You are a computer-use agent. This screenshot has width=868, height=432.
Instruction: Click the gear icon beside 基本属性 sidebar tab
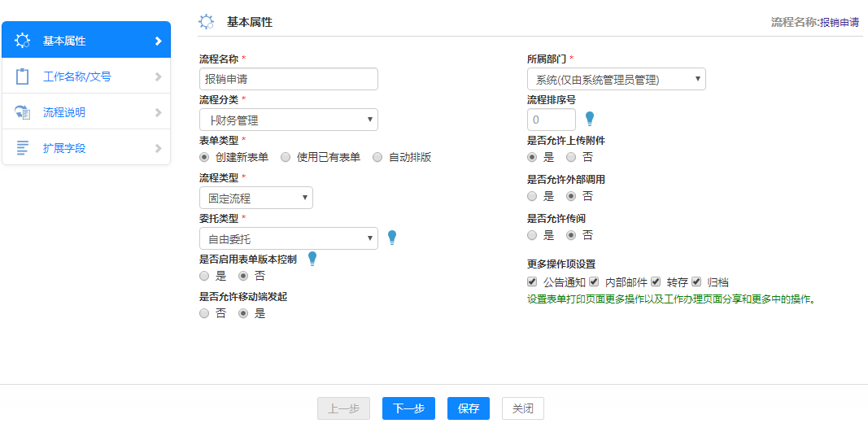pyautogui.click(x=23, y=41)
